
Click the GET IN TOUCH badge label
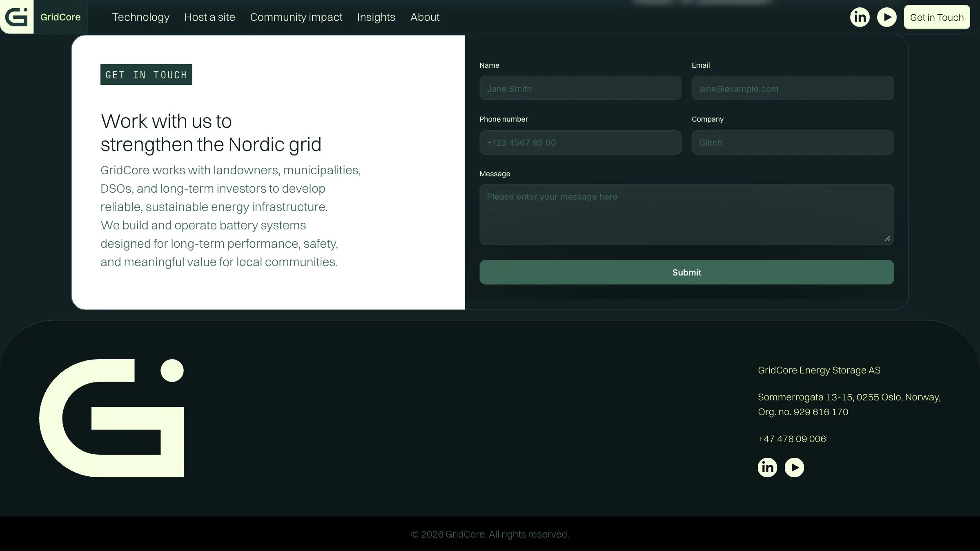146,75
